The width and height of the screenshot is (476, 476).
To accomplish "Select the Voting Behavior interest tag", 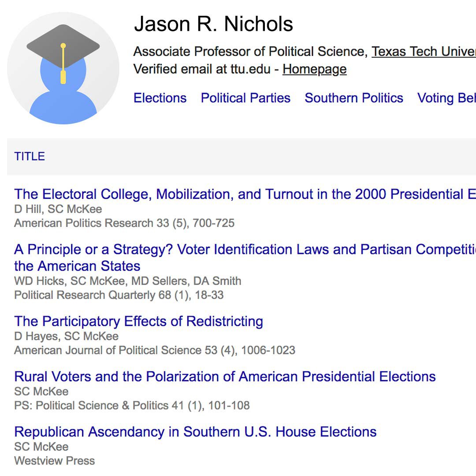I will 446,98.
